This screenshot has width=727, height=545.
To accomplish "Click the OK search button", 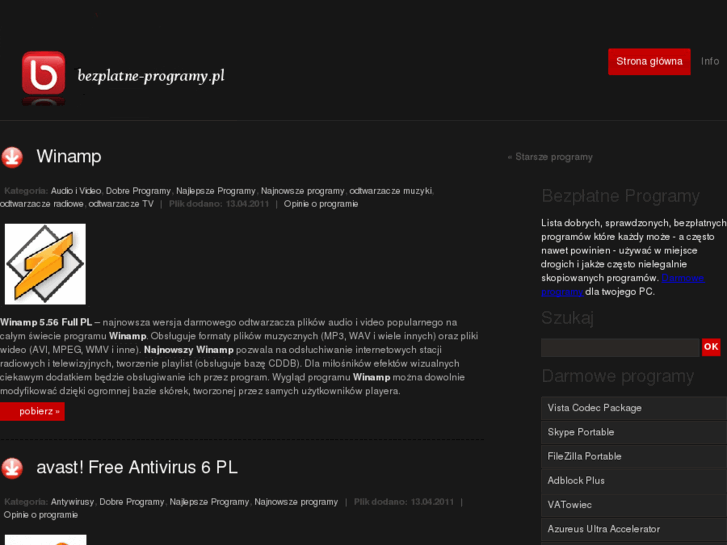I will tap(711, 347).
